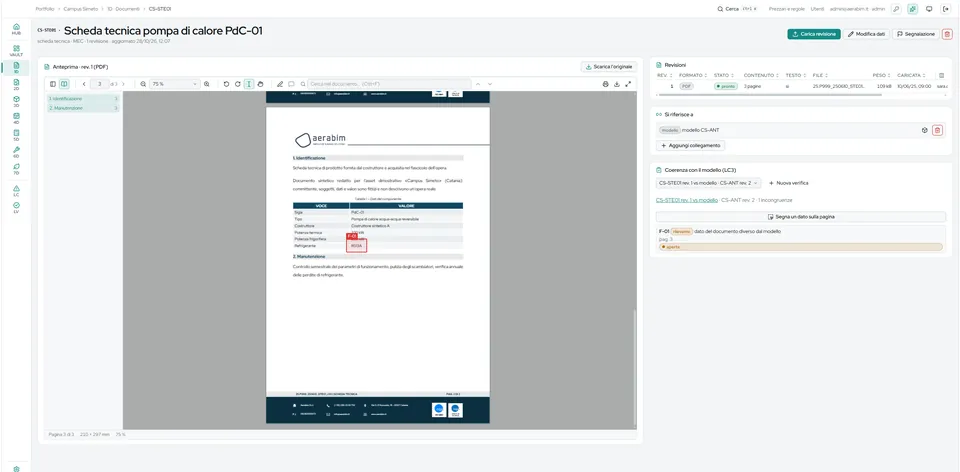Open global search 'Cerca'
Screen dimensions: 960x472
coord(738,9)
